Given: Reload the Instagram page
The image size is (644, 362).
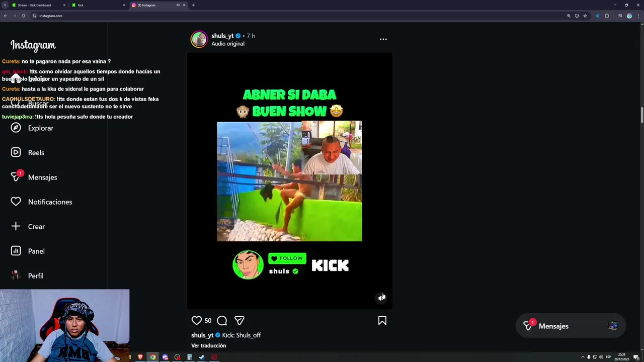Looking at the screenshot, I should (23, 16).
